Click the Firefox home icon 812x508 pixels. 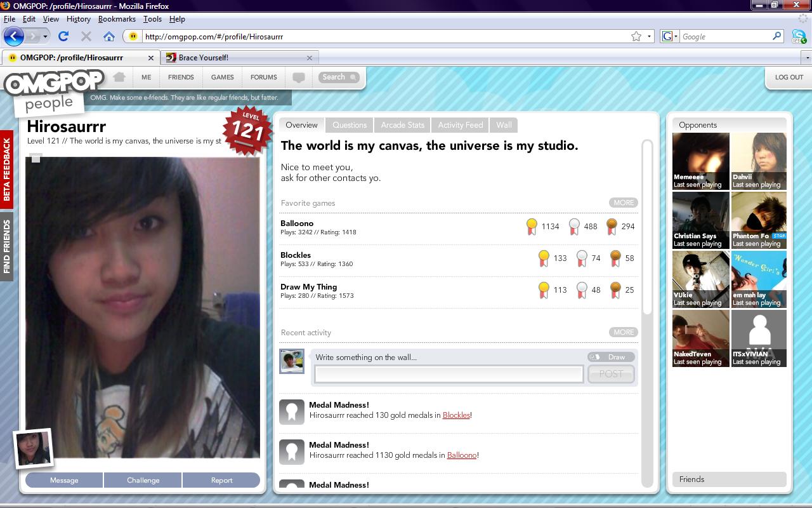click(109, 37)
